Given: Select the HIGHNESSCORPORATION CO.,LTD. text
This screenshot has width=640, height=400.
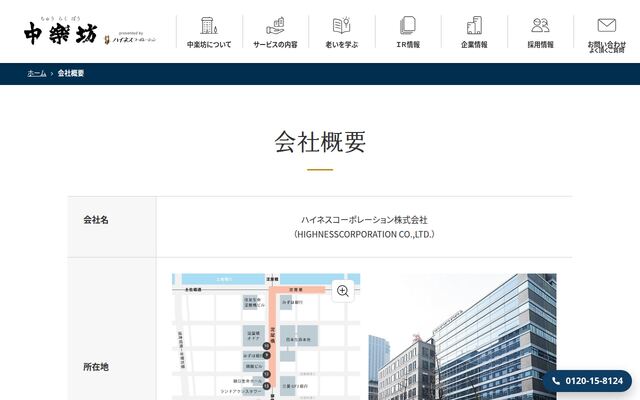Looking at the screenshot, I should pos(364,234).
